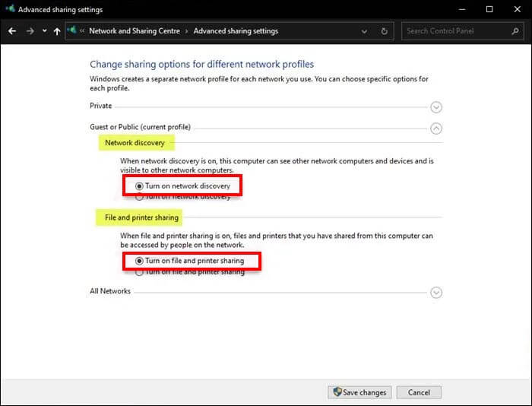
Task: Maximize the Advanced sharing settings window
Action: click(x=489, y=10)
